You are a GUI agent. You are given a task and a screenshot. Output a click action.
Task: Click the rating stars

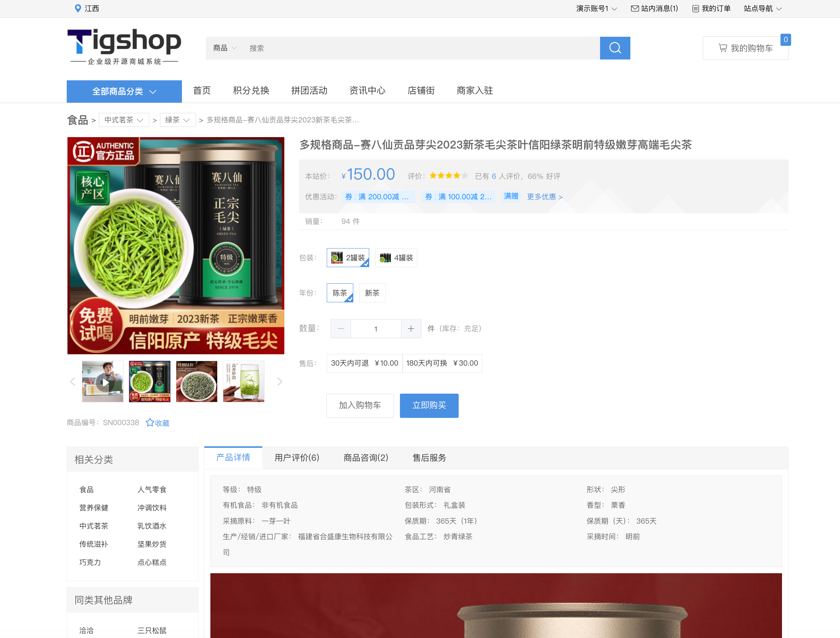coord(448,175)
